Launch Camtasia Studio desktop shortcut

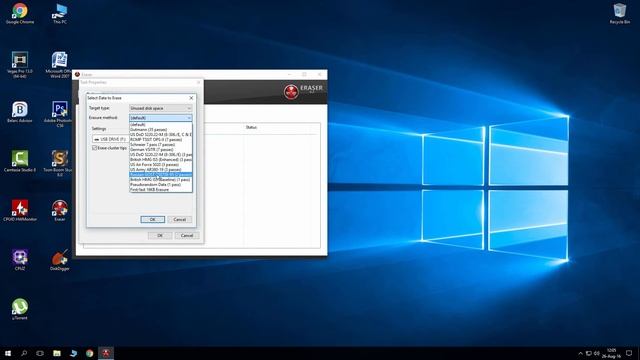(20, 161)
